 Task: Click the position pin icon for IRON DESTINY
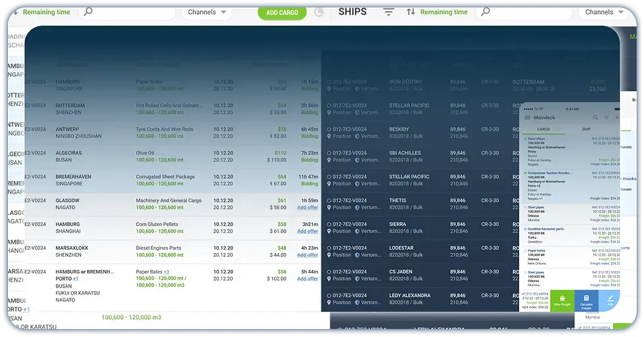(x=329, y=89)
